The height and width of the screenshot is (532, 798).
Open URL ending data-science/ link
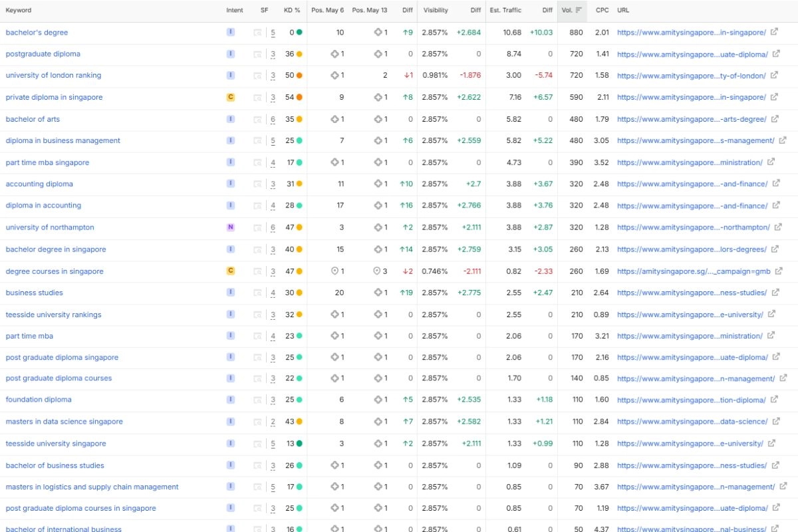pyautogui.click(x=692, y=422)
